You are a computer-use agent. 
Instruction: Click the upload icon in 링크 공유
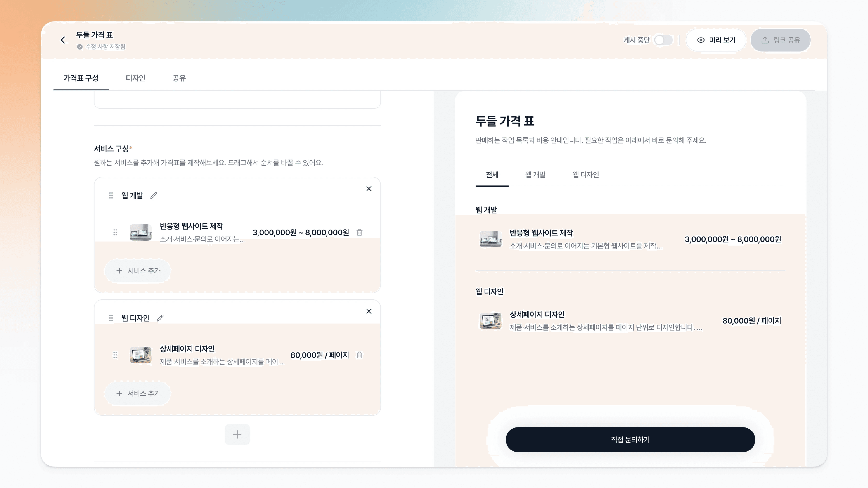tap(765, 40)
